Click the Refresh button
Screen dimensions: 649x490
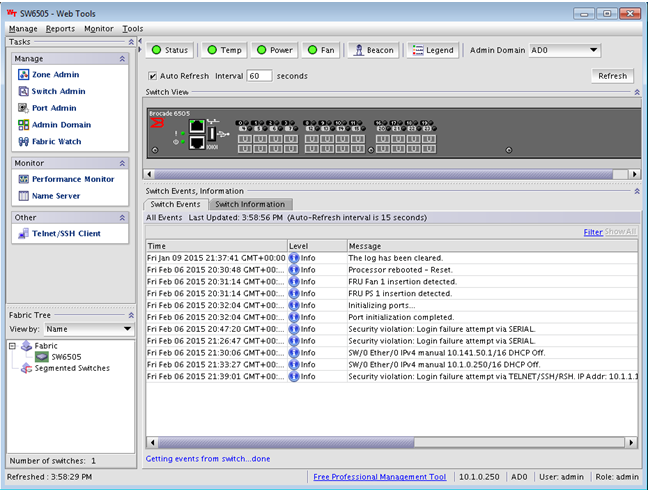(x=612, y=76)
